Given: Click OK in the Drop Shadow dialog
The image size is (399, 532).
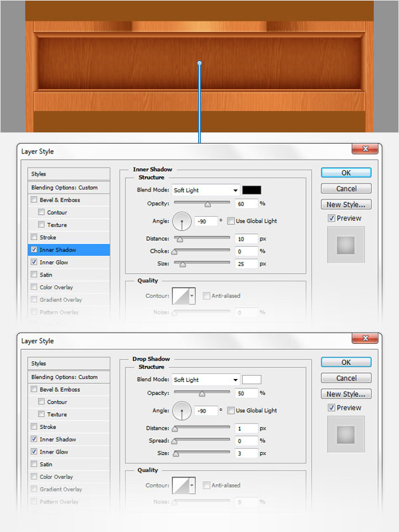Looking at the screenshot, I should (346, 362).
